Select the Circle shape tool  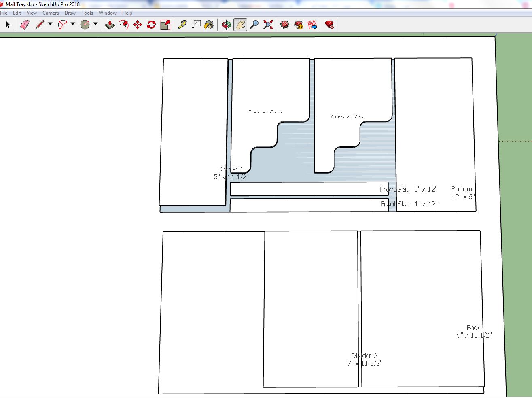coord(85,25)
